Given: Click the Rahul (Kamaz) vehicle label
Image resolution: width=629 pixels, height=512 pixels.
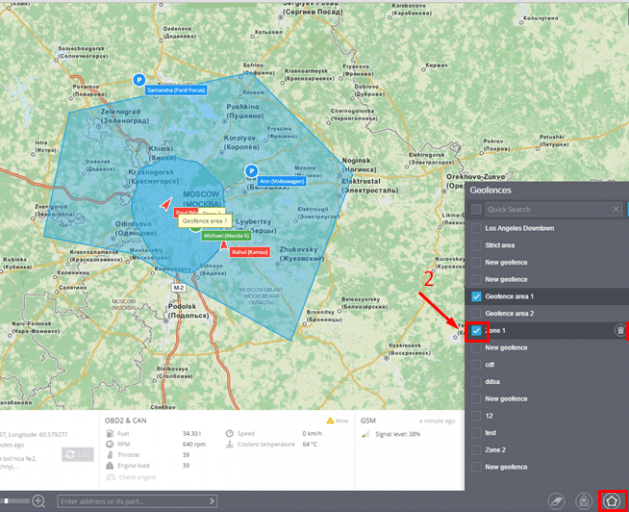Looking at the screenshot, I should (249, 252).
